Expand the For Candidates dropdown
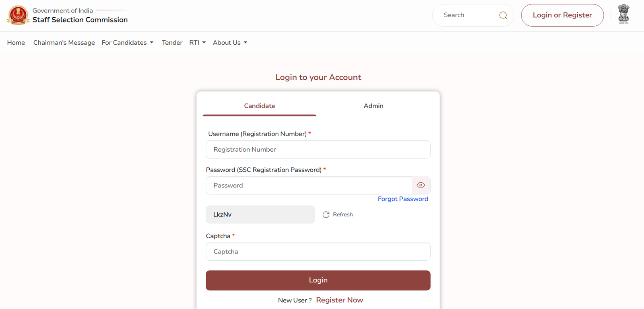 pos(127,42)
